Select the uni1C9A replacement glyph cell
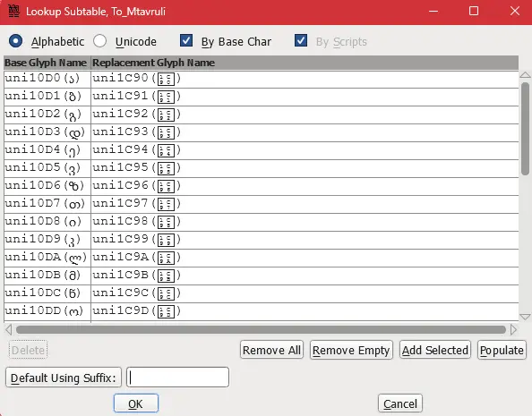Screen dimensions: 532x416 click(305, 258)
